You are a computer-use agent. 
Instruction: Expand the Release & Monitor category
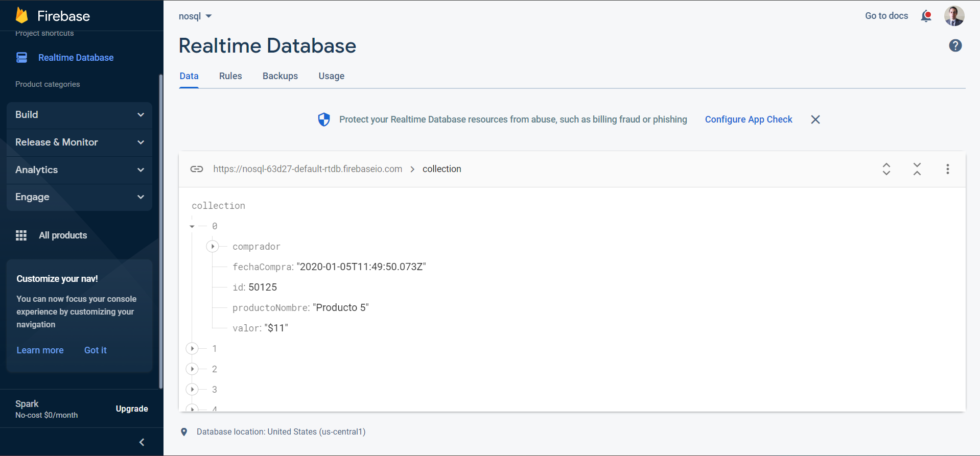(79, 142)
